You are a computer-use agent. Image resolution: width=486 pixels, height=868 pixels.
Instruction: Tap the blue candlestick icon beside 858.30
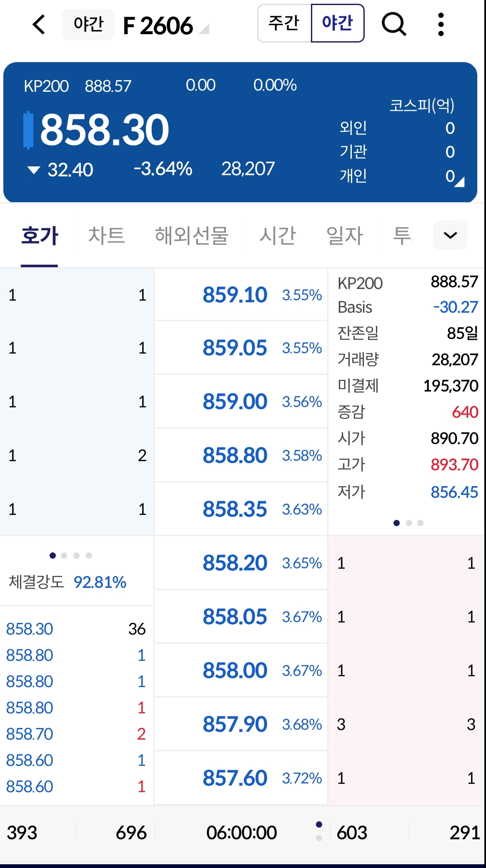[28, 130]
